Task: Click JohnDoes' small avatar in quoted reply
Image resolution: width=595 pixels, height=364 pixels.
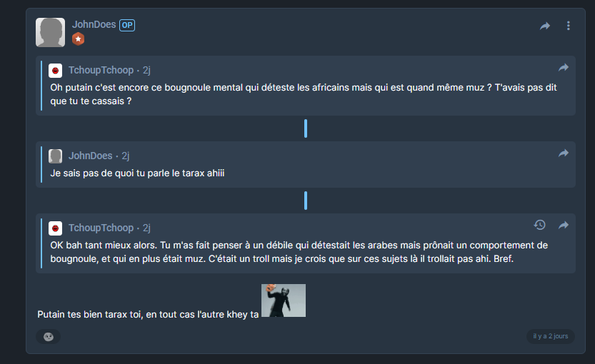Action: [x=56, y=156]
